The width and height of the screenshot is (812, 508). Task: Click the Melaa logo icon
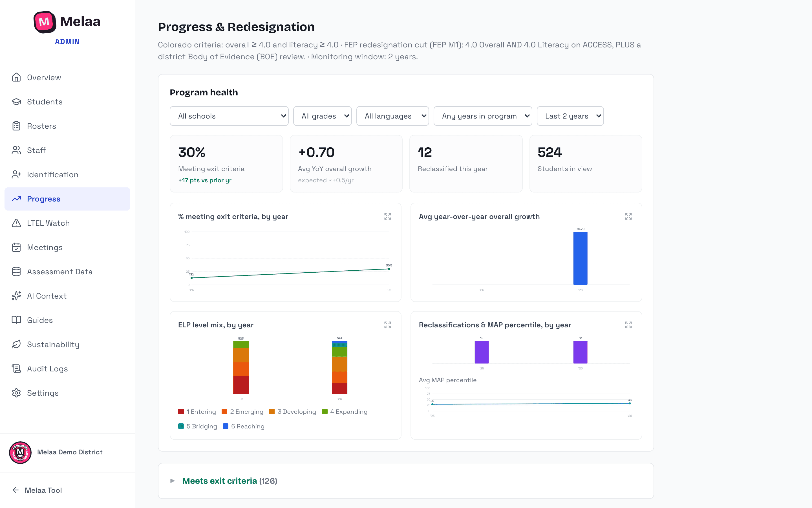(x=45, y=22)
